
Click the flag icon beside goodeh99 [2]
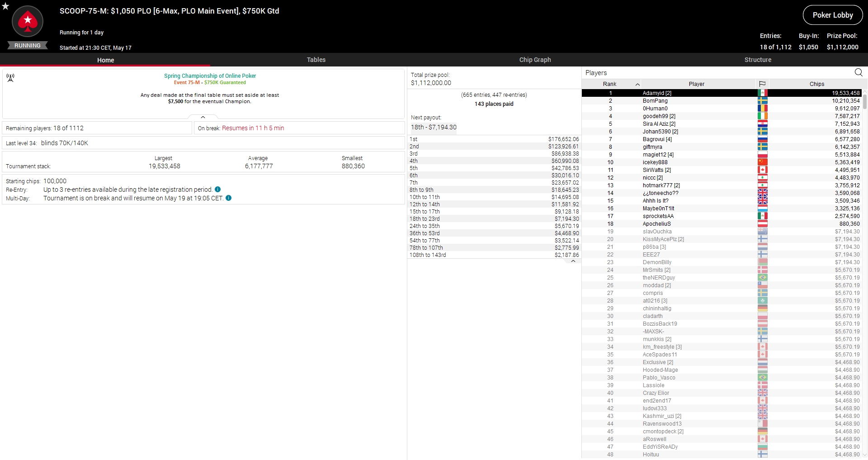(763, 116)
